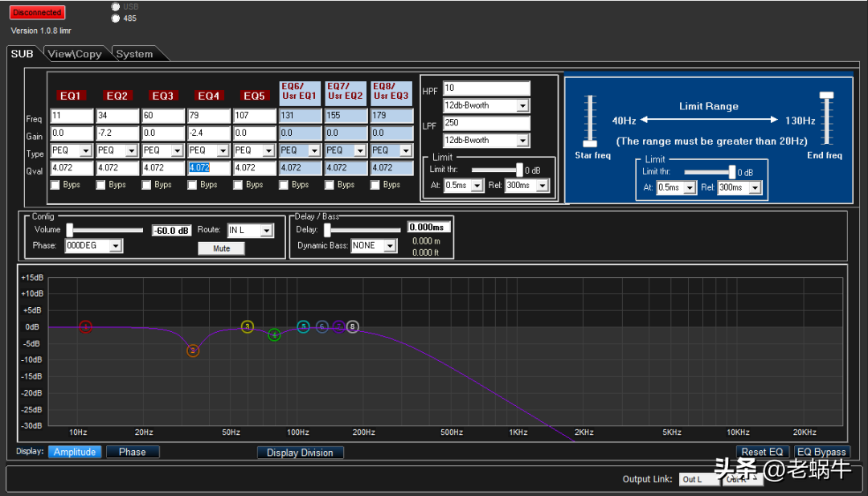Select the green EQ node 4 marker

click(x=274, y=334)
